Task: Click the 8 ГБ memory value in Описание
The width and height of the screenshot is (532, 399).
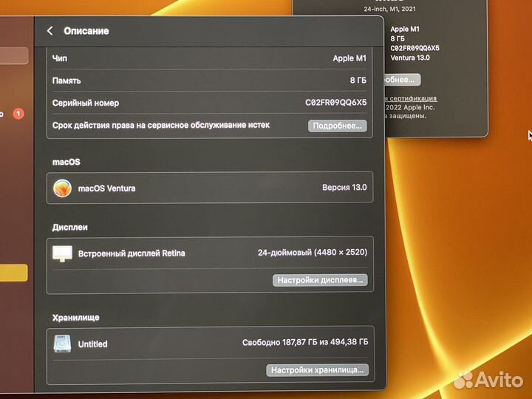Action: pyautogui.click(x=358, y=81)
